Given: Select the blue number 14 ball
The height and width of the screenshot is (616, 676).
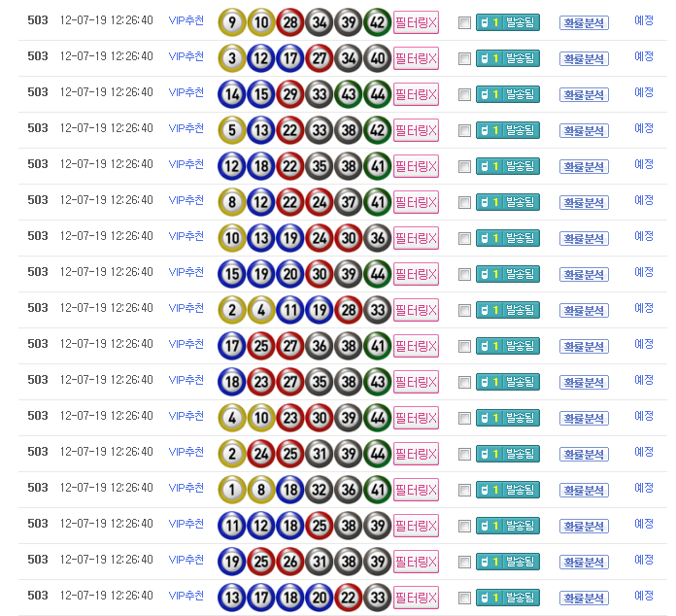Looking at the screenshot, I should [232, 94].
